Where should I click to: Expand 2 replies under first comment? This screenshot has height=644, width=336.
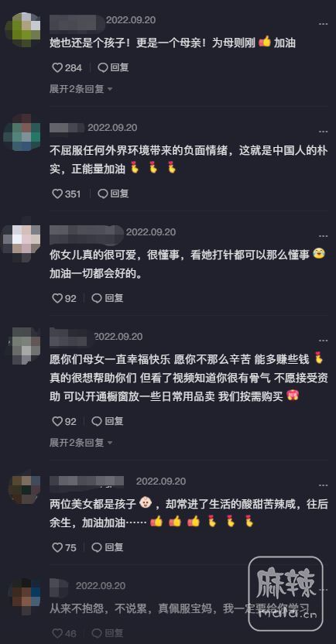point(81,89)
